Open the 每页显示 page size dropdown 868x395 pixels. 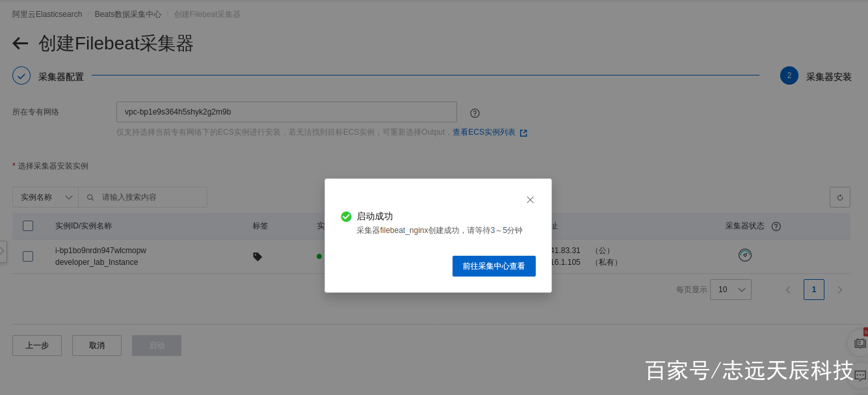[731, 290]
